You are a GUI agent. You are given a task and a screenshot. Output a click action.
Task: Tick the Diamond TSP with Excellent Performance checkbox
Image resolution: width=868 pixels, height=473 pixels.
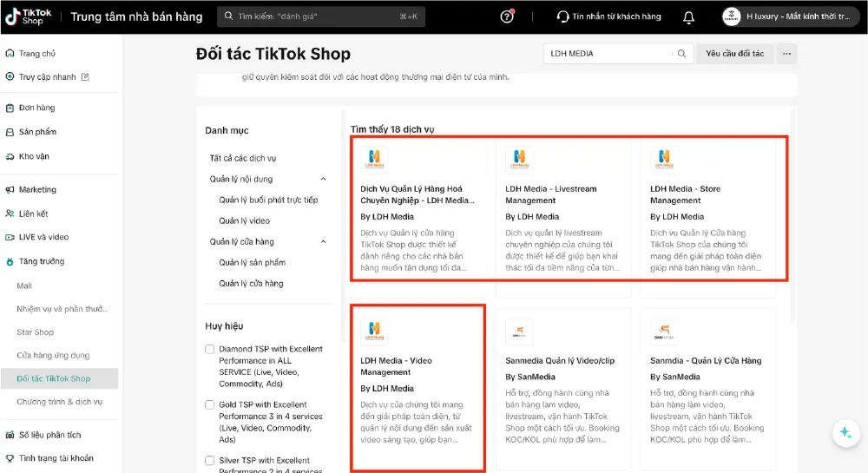pyautogui.click(x=209, y=349)
